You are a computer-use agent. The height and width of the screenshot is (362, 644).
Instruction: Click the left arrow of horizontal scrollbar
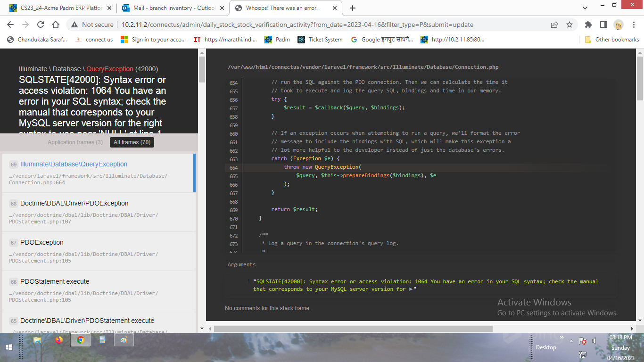pos(210,329)
